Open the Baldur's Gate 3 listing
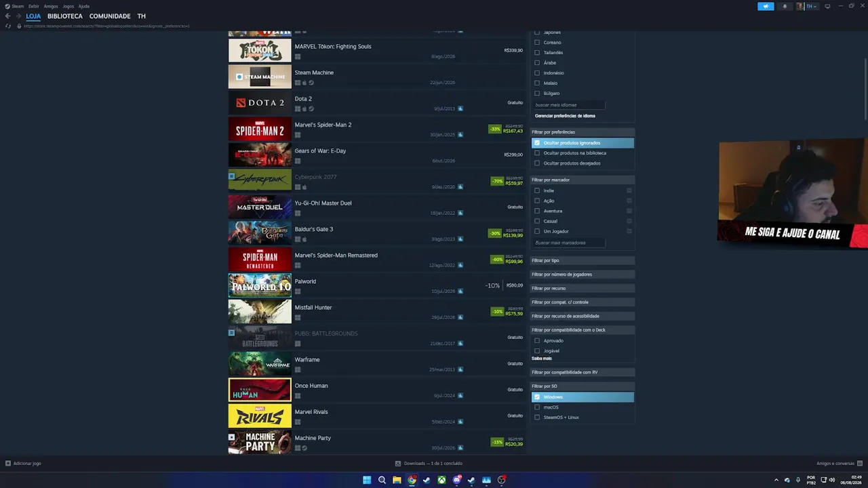868x488 pixels. click(376, 232)
